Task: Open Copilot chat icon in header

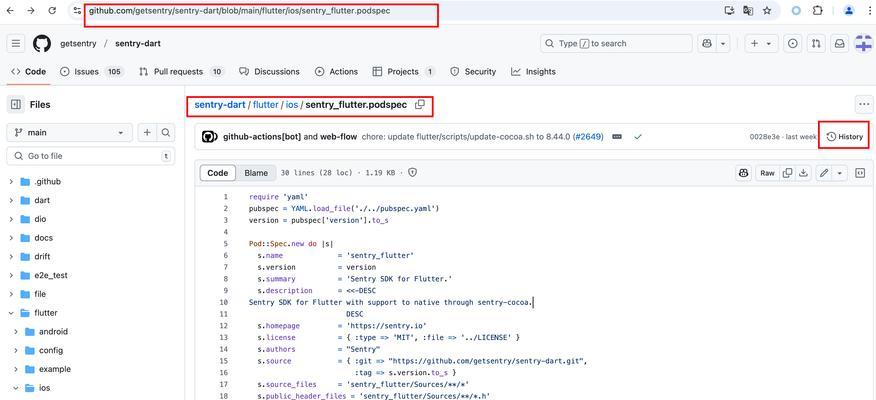Action: click(707, 44)
